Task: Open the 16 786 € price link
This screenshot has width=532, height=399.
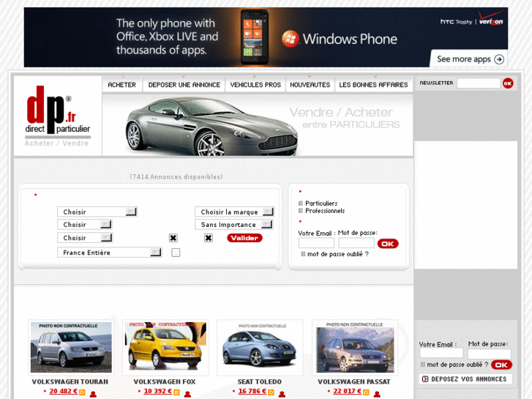Action: coord(252,391)
